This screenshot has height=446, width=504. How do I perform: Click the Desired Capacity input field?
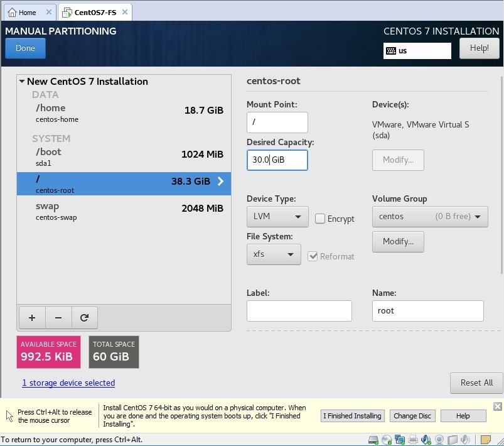277,160
